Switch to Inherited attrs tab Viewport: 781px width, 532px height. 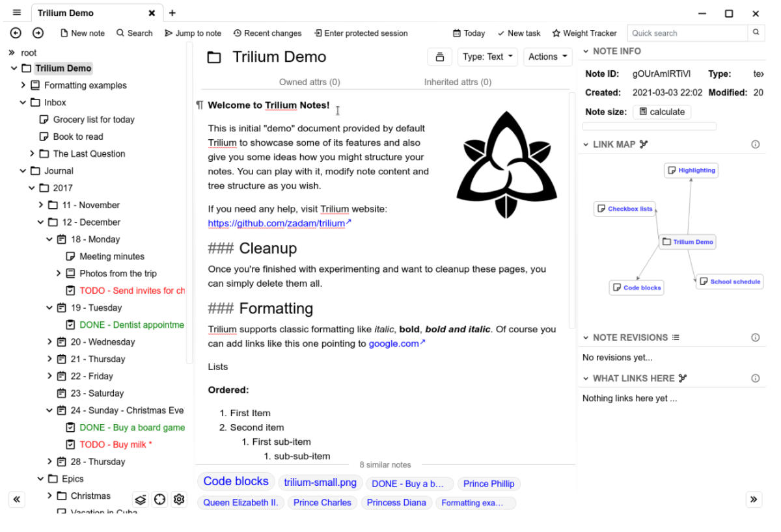tap(458, 82)
